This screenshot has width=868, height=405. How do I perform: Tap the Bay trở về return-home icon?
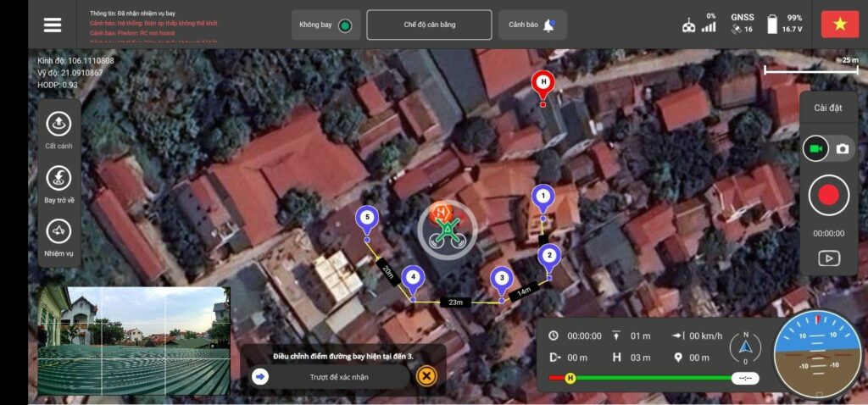tap(58, 178)
